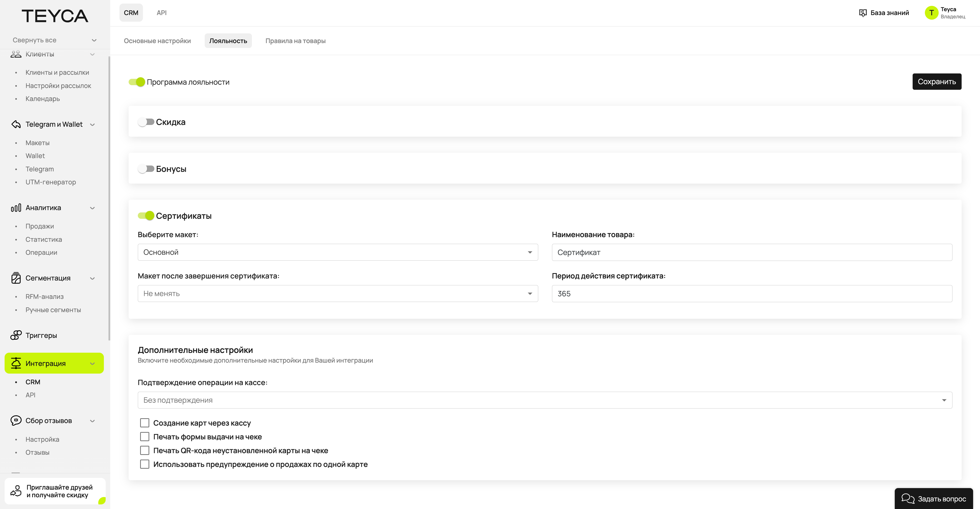Enable the Скидка toggle
980x509 pixels.
pyautogui.click(x=146, y=122)
